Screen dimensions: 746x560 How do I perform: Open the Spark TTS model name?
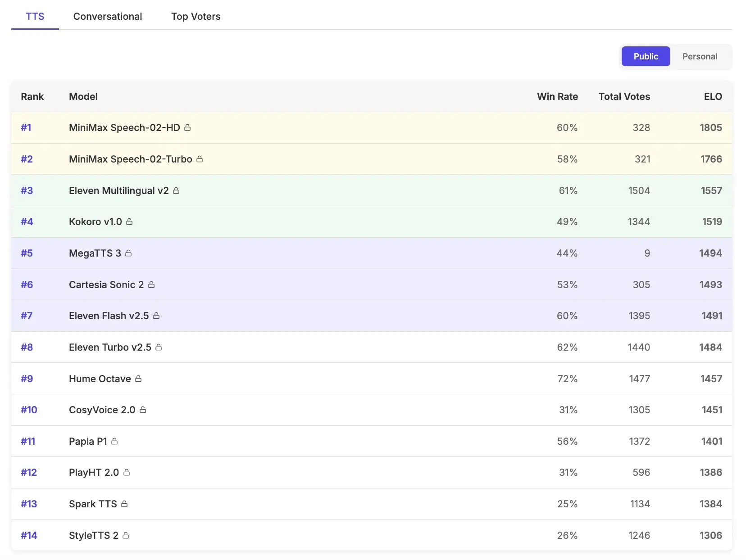click(x=93, y=504)
